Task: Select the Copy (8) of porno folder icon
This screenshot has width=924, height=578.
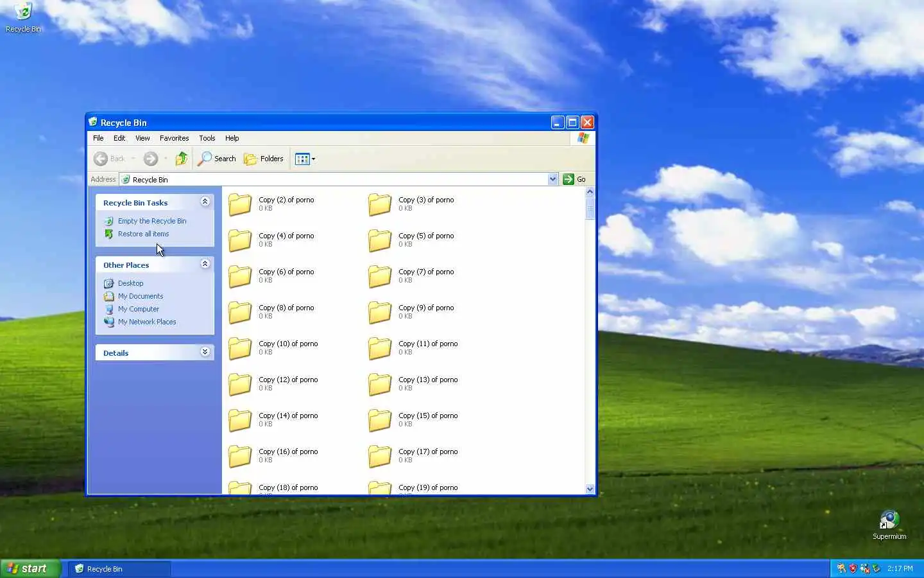Action: (x=241, y=312)
